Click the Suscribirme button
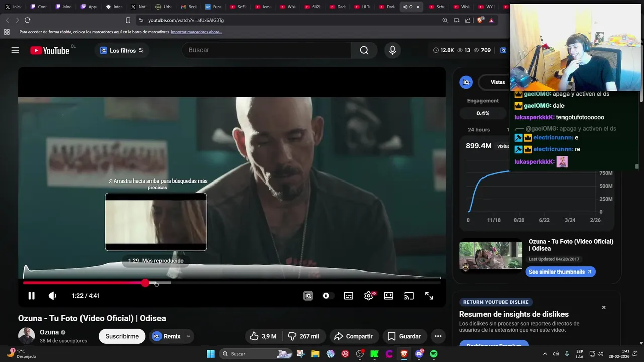 tap(122, 336)
